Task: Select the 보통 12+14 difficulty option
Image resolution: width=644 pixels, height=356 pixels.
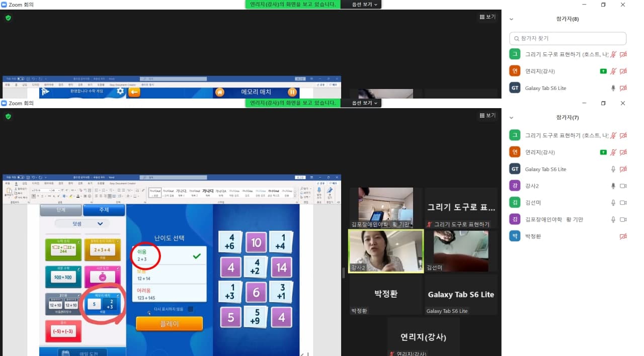Action: tap(170, 275)
